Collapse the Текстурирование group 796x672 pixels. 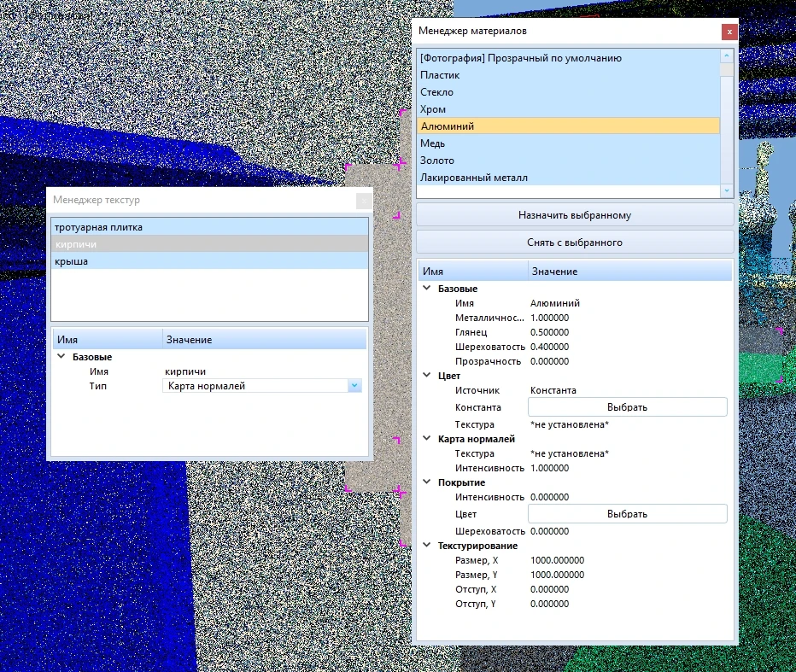(427, 546)
